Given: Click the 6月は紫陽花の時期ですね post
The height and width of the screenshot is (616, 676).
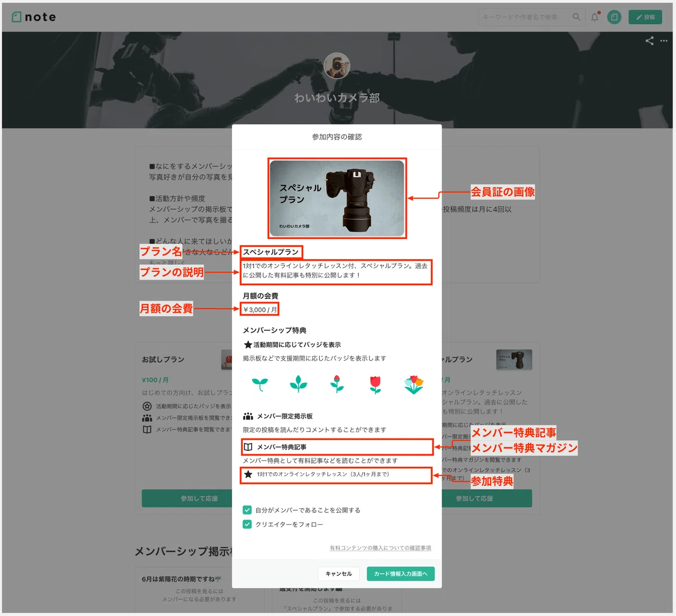Looking at the screenshot, I should tap(181, 579).
